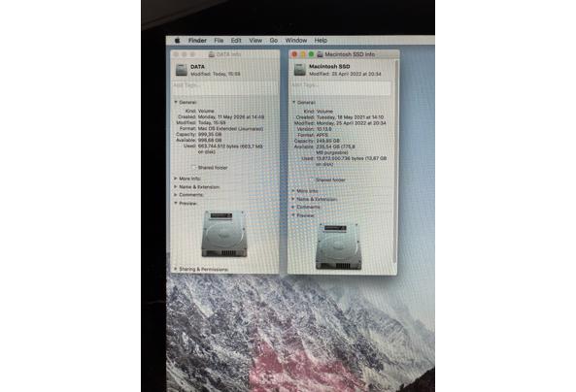Click the large drive preview image in DATA Info
Screen dimensions: 576x392
223,234
